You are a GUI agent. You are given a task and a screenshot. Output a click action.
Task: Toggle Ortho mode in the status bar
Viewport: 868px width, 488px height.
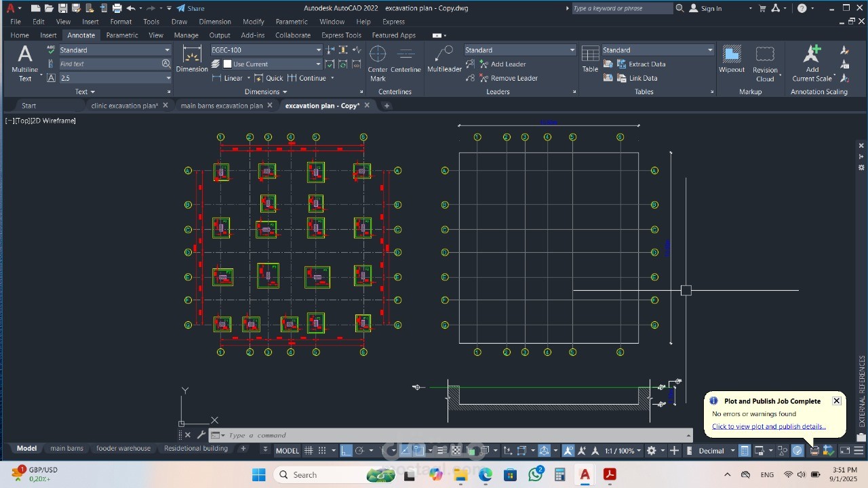click(346, 451)
